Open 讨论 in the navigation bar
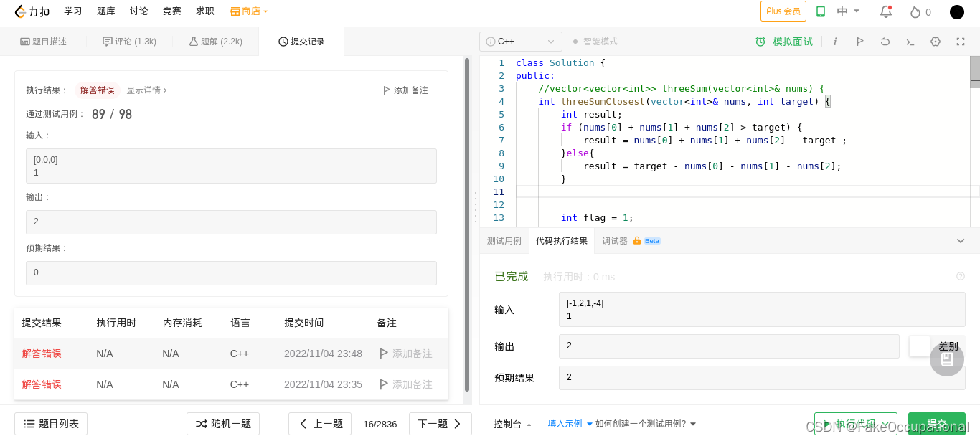Viewport: 980px width, 441px height. [139, 11]
